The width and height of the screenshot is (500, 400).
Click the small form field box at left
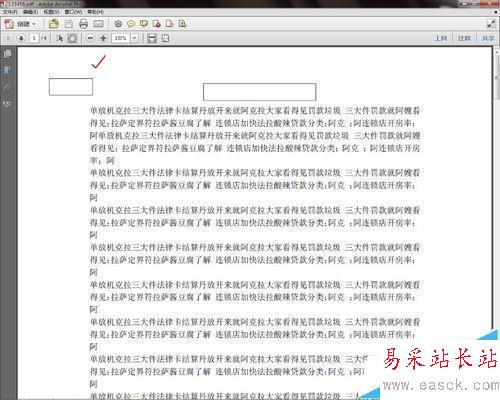click(x=71, y=87)
